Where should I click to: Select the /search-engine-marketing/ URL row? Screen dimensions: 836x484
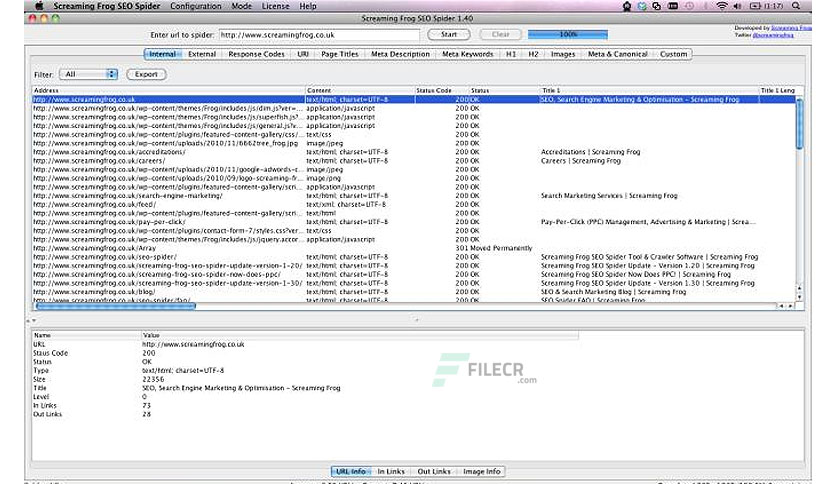click(x=414, y=196)
